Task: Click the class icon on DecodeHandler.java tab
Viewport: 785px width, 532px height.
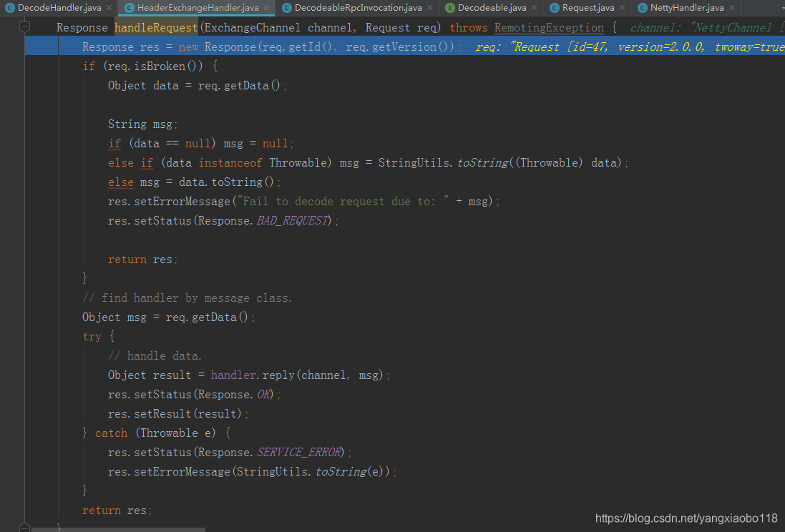Action: [9, 7]
